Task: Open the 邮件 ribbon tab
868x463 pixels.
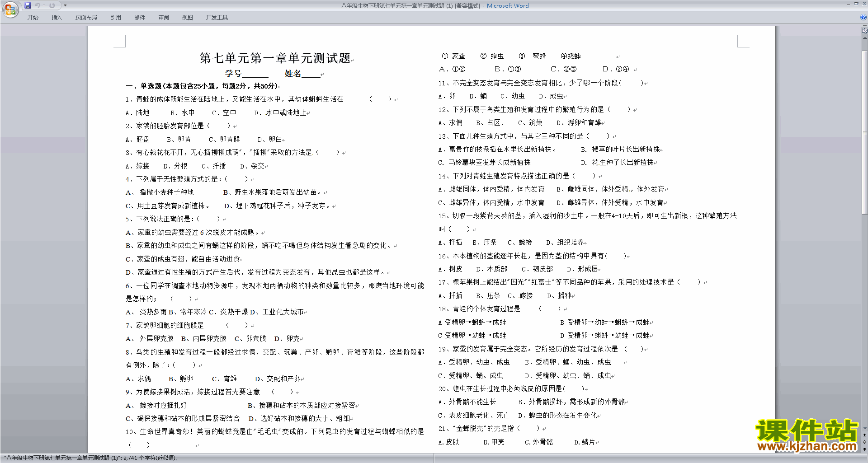Action: 140,18
